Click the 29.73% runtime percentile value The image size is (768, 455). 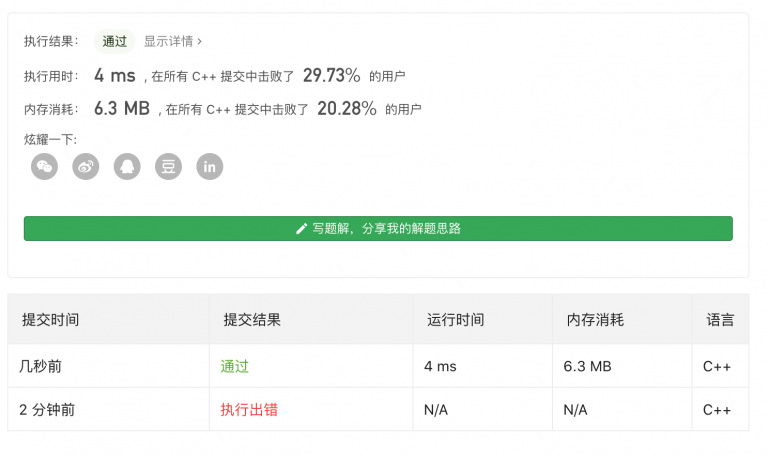coord(332,75)
